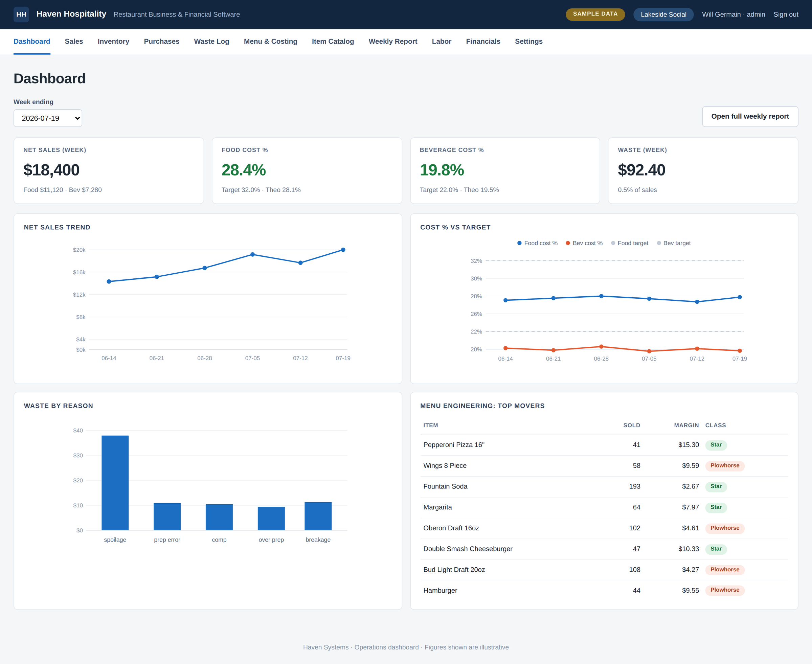Click the 07-12 bev cost data point

697,348
